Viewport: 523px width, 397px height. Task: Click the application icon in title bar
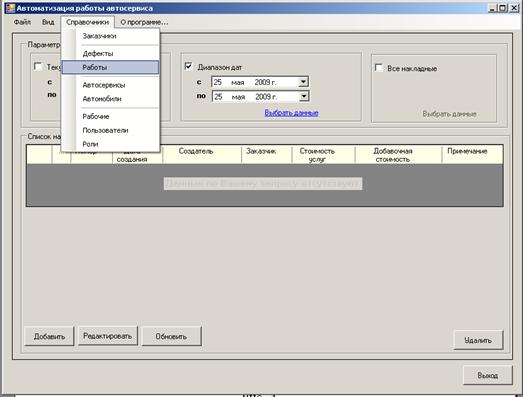tap(10, 8)
